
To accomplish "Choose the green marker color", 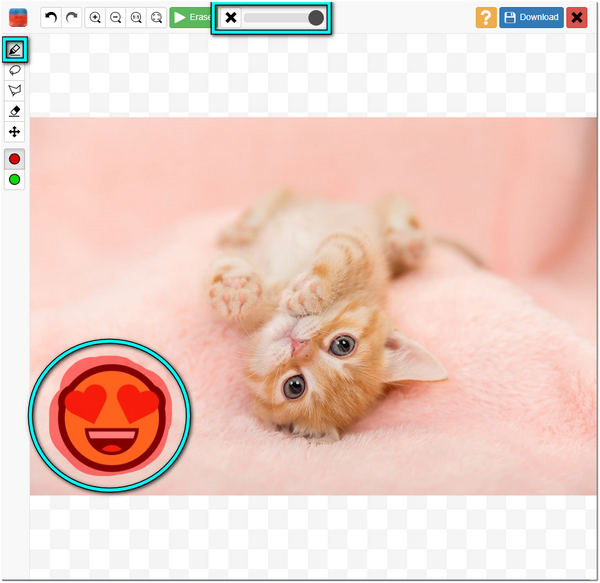I will coord(15,179).
